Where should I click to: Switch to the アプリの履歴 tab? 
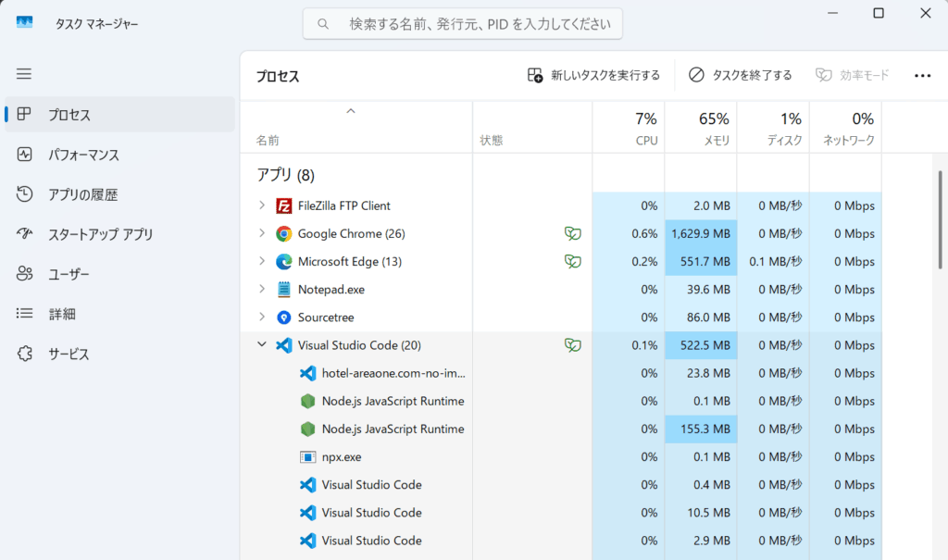[119, 194]
